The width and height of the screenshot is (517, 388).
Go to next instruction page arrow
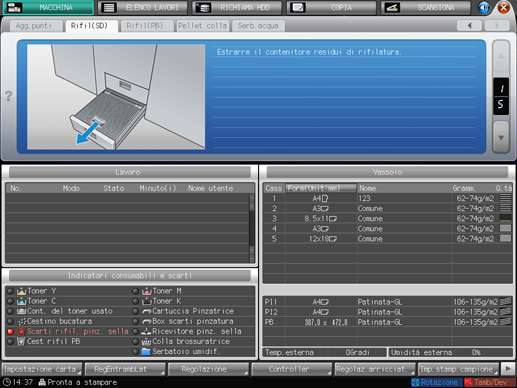click(x=501, y=137)
